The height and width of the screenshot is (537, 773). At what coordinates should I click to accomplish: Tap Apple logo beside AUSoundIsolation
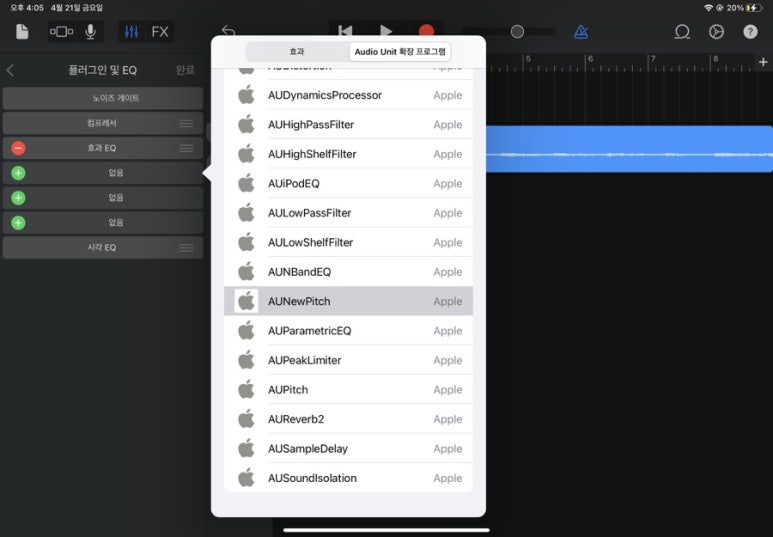pyautogui.click(x=246, y=477)
